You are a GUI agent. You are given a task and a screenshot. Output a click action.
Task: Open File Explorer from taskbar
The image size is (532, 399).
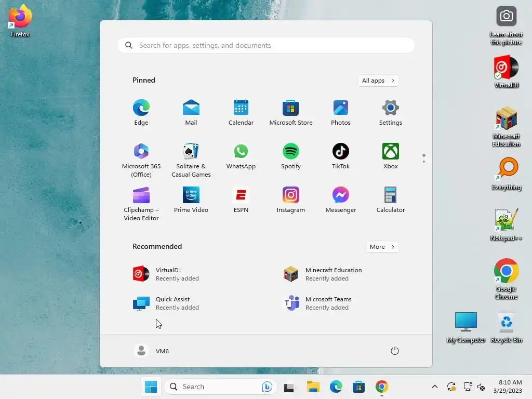tap(313, 387)
